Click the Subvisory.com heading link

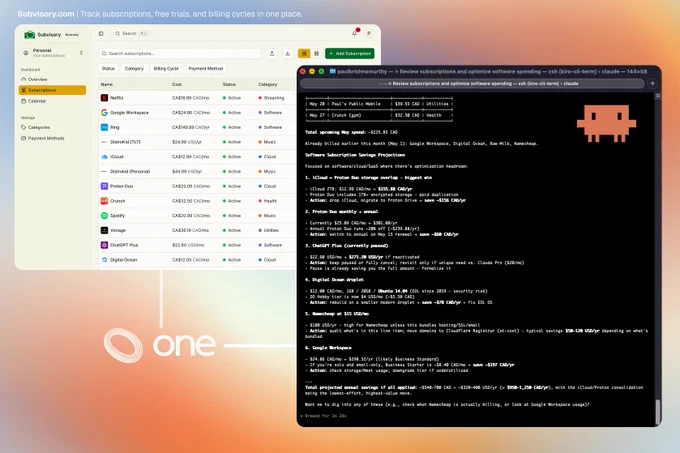coord(46,14)
